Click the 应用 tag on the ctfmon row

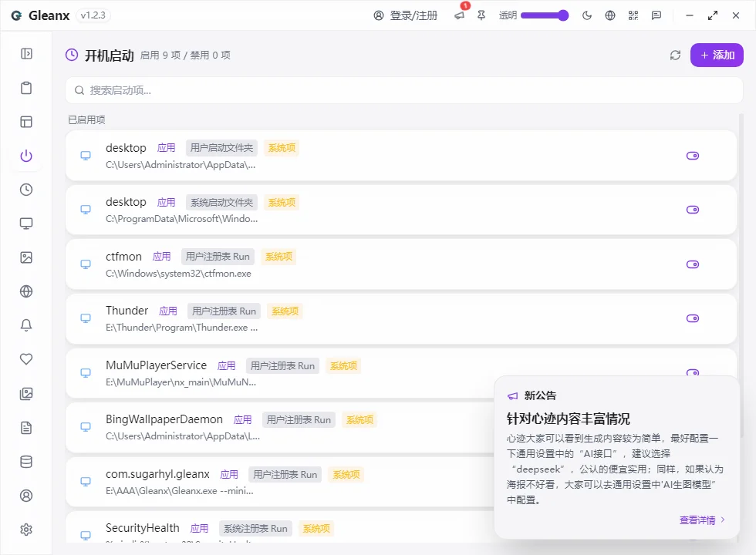coord(161,256)
